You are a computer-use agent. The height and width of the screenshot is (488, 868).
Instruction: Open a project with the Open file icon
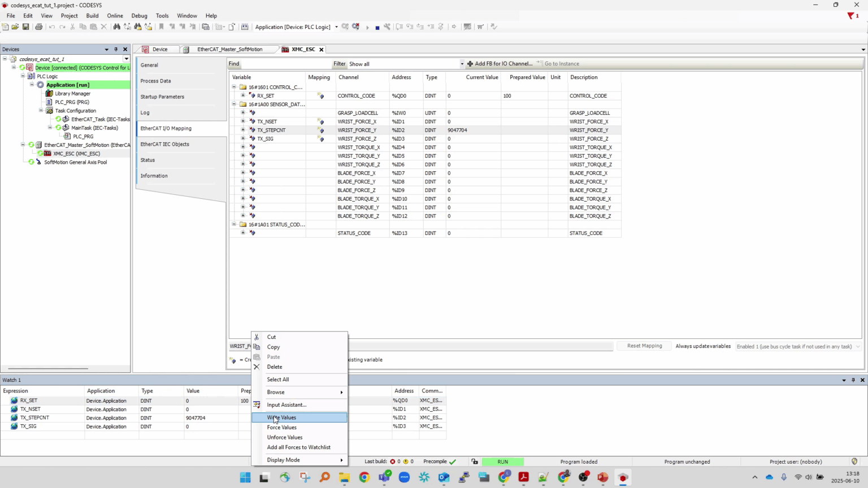pos(15,27)
